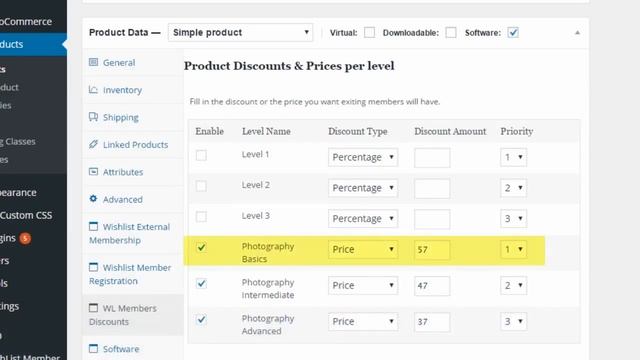This screenshot has height=360, width=640.
Task: Click Level 3 discount amount field
Action: click(x=432, y=219)
